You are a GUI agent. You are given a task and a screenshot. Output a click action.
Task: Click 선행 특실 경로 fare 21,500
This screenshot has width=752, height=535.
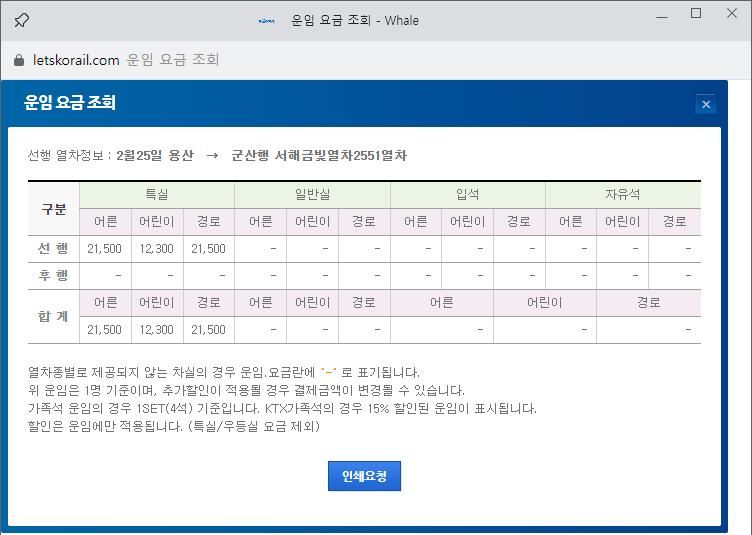pos(209,249)
